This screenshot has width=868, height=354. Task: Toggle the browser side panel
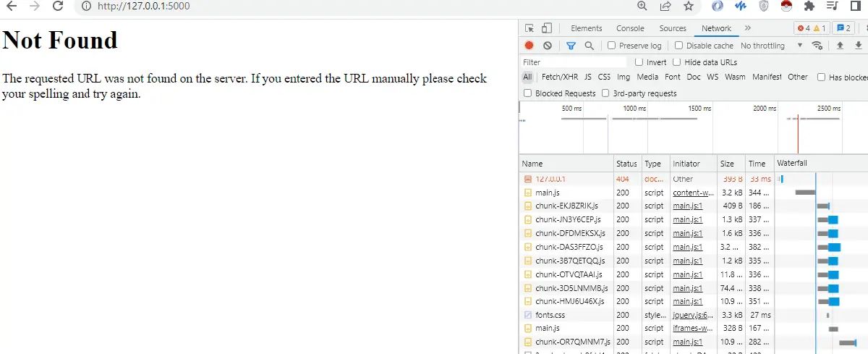tap(855, 6)
